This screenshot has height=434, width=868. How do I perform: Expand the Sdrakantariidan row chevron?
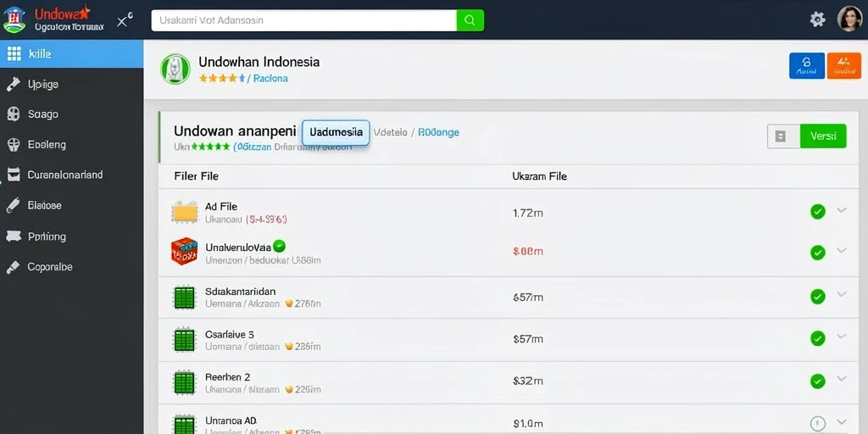[x=842, y=294]
